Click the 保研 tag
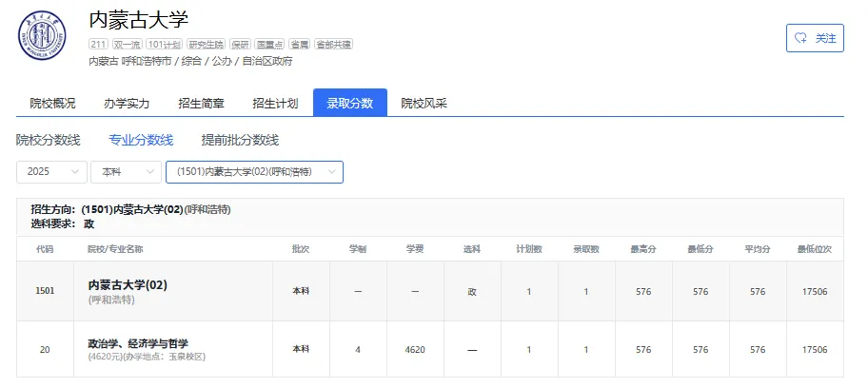 point(241,45)
